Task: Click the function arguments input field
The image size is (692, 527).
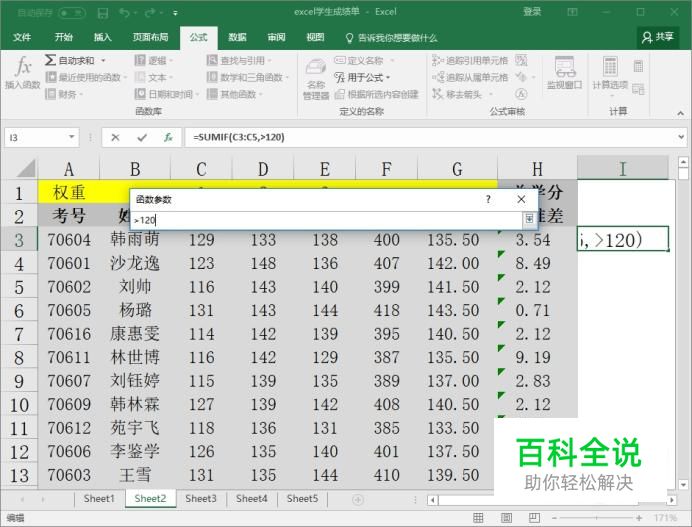Action: pyautogui.click(x=327, y=220)
